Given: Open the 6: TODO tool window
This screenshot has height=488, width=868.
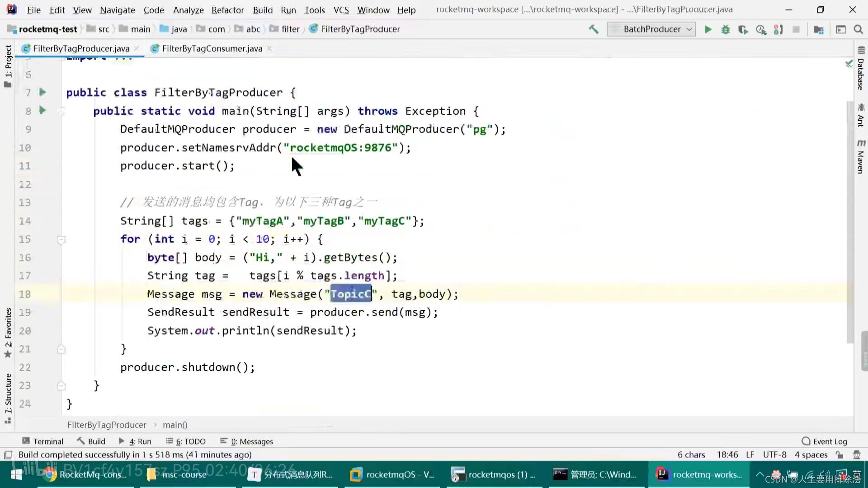Looking at the screenshot, I should point(186,441).
